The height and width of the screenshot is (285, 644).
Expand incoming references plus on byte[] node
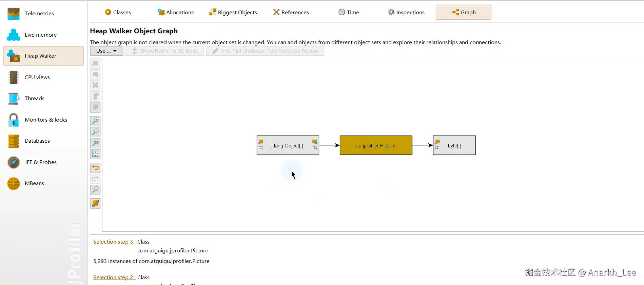pyautogui.click(x=437, y=148)
